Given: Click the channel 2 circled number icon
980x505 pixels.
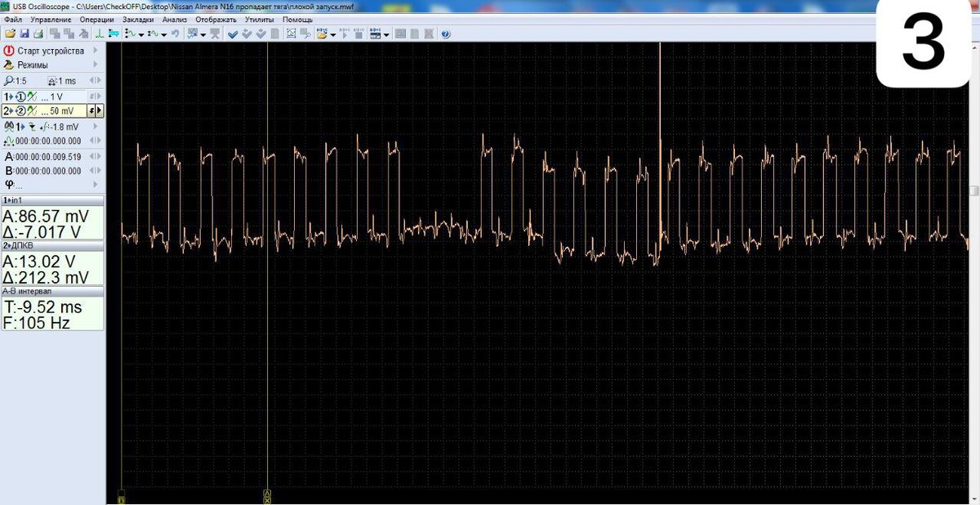Looking at the screenshot, I should point(20,110).
